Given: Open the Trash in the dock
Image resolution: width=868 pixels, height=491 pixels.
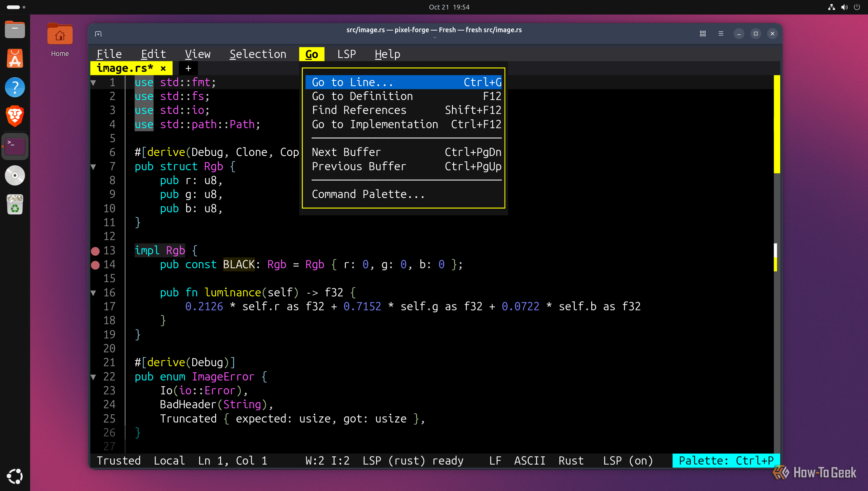Looking at the screenshot, I should 15,204.
